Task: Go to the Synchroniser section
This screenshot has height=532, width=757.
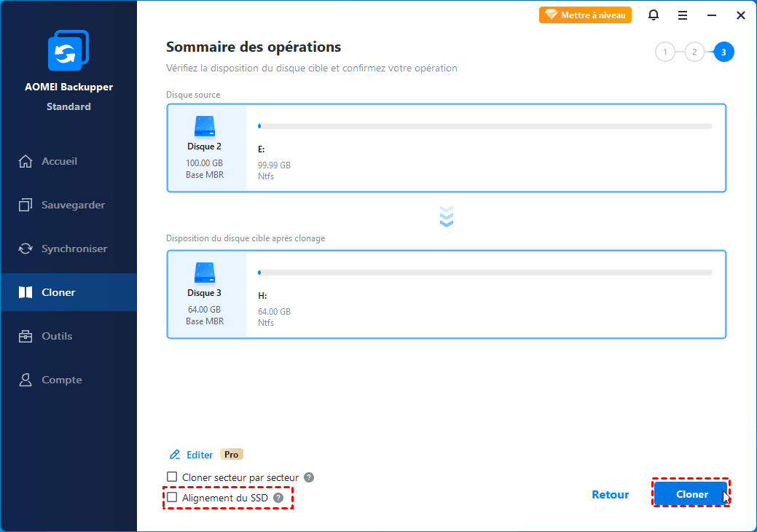Action: click(68, 249)
